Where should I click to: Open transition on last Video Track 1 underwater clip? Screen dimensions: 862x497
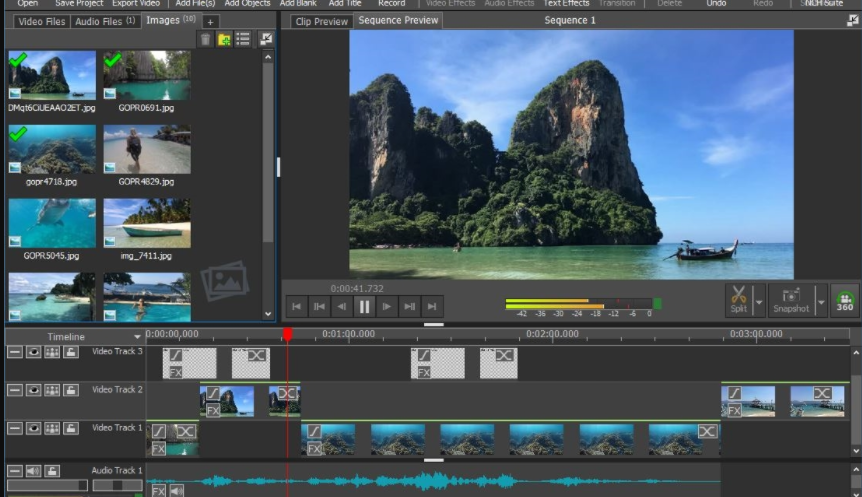click(x=708, y=432)
